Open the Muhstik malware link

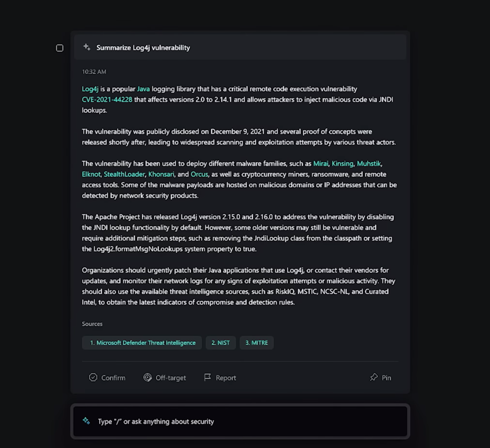[x=368, y=164]
